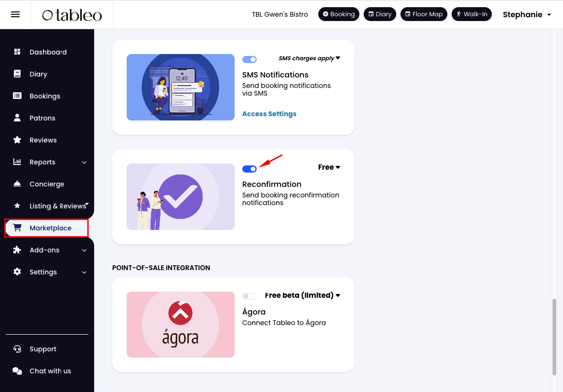Click the Chat with us bubbles icon

click(x=17, y=371)
